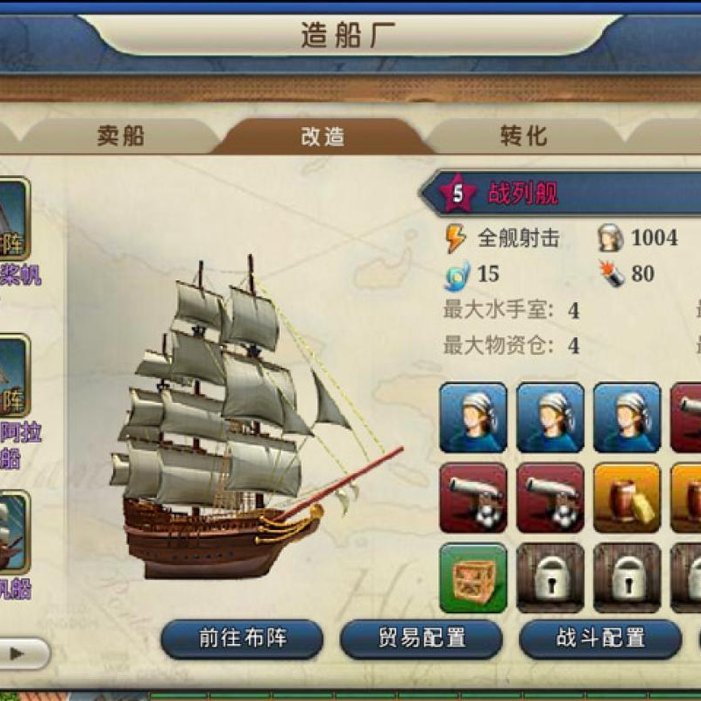Choose the ship thumbnail labeled 桨帆
This screenshot has height=701, width=701.
13,219
